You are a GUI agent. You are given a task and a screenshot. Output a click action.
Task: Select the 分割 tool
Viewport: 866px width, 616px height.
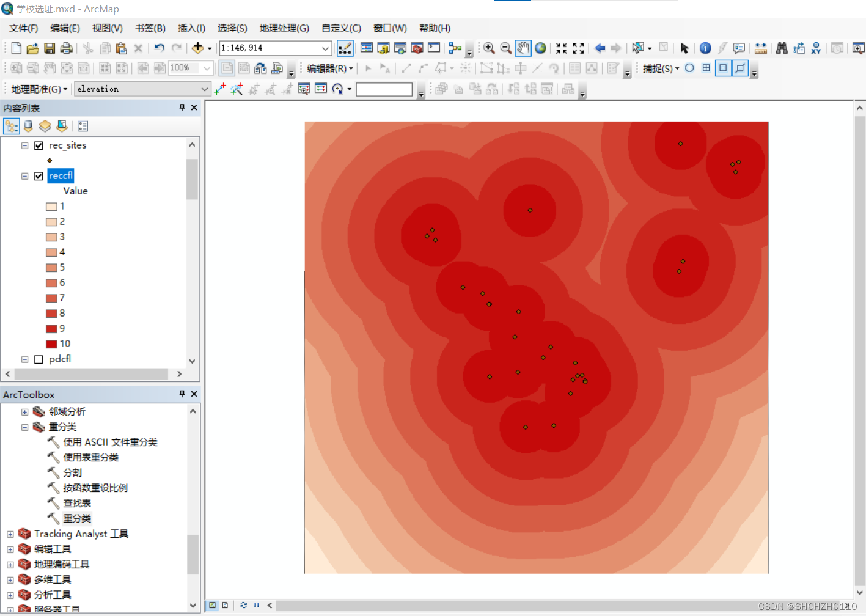coord(72,472)
